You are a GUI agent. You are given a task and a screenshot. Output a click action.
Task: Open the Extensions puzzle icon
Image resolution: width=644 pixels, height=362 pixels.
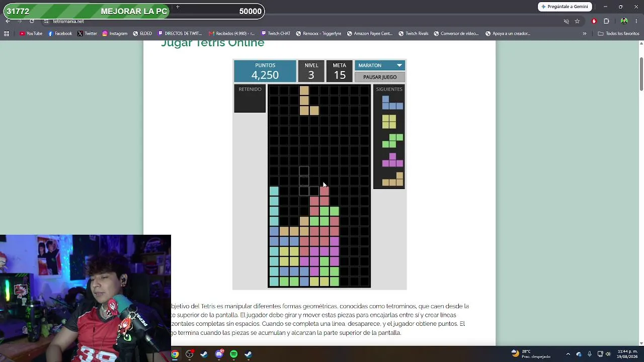pyautogui.click(x=606, y=21)
